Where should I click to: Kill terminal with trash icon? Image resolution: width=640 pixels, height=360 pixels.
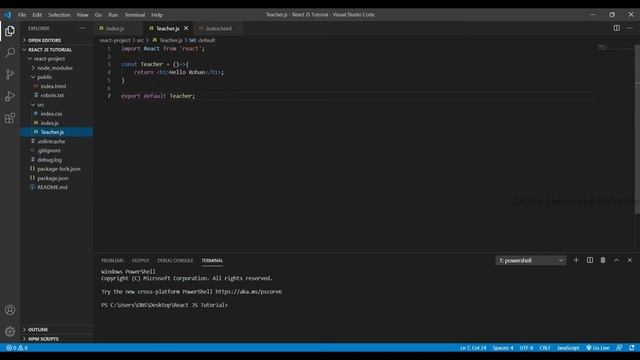(x=603, y=260)
